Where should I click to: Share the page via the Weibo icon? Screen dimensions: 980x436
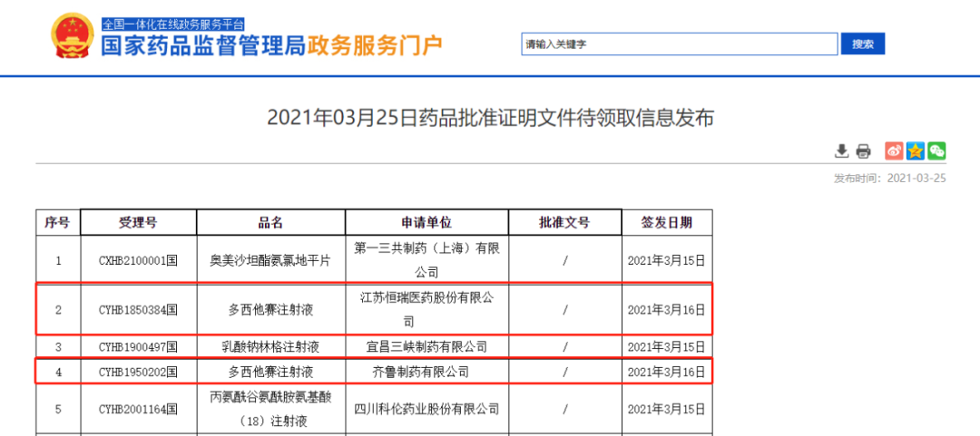pos(894,150)
